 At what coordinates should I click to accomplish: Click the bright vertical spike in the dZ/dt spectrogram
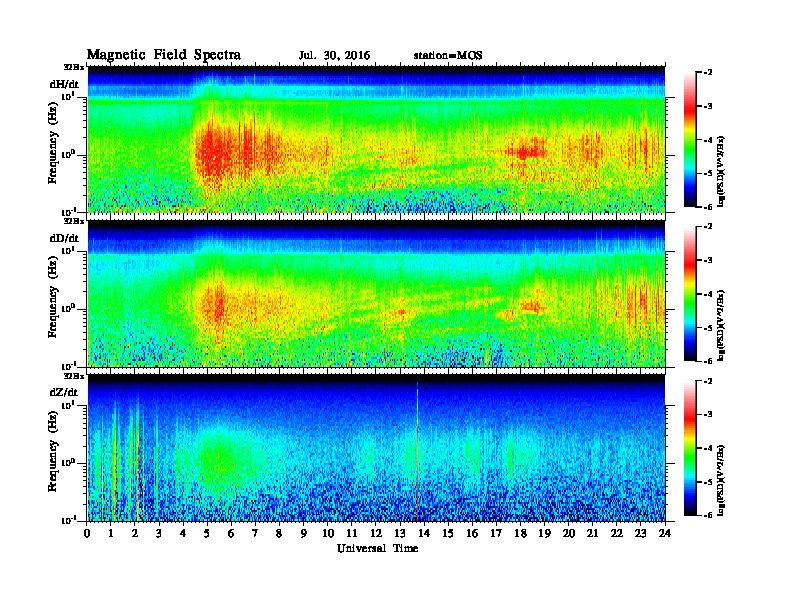(x=417, y=449)
